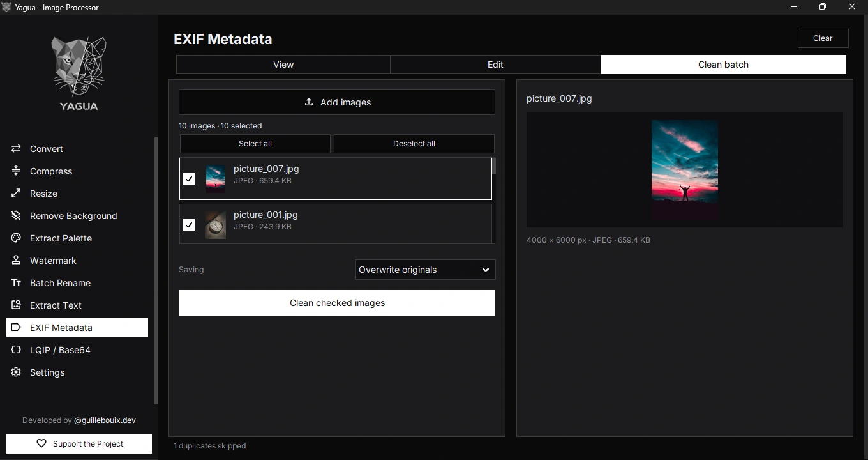Open the Saving mode dropdown

425,270
